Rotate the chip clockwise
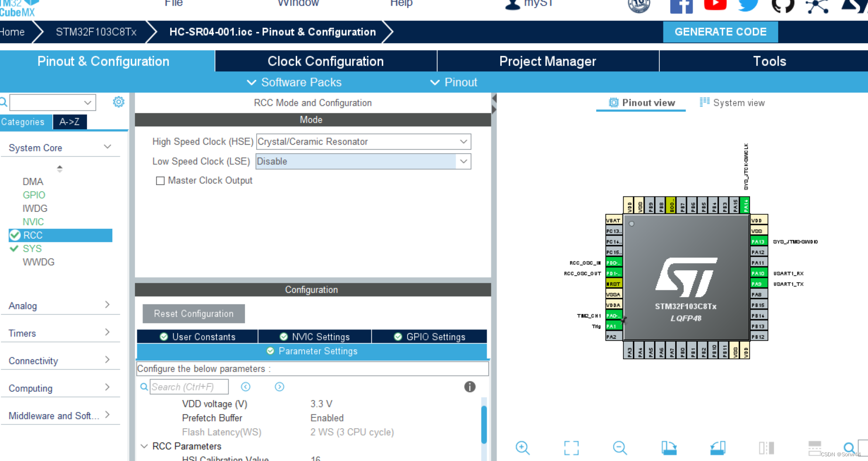Image resolution: width=868 pixels, height=461 pixels. point(669,448)
